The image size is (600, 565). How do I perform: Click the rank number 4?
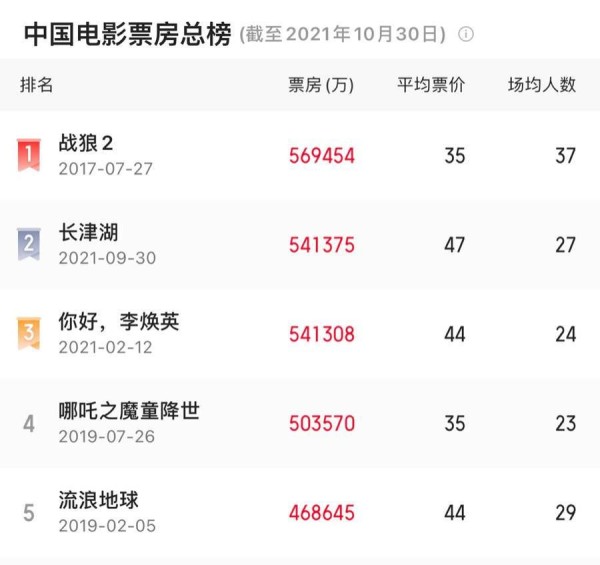tap(29, 423)
